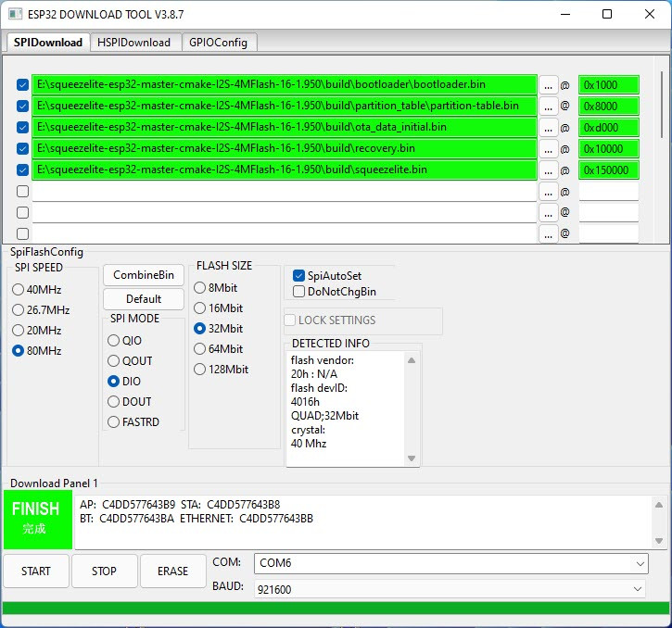Uncheck the partition-table.bin file checkbox
Viewport: 672px width, 628px height.
23,106
